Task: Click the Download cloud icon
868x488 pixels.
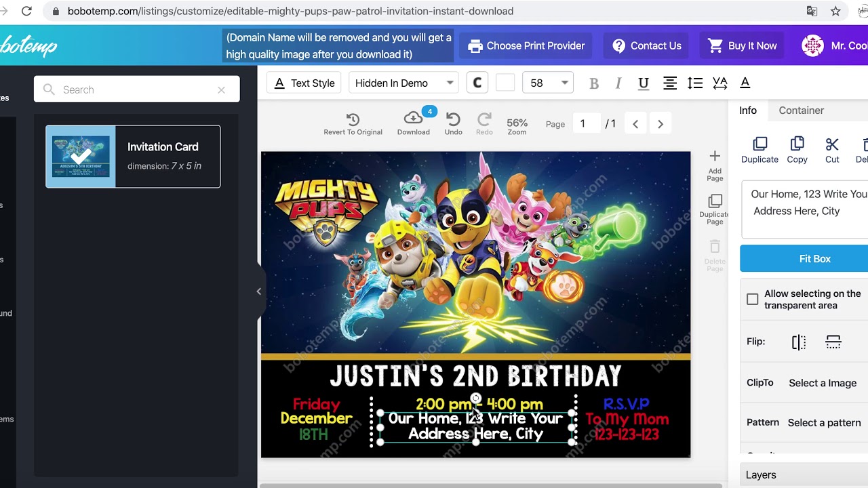Action: click(413, 123)
